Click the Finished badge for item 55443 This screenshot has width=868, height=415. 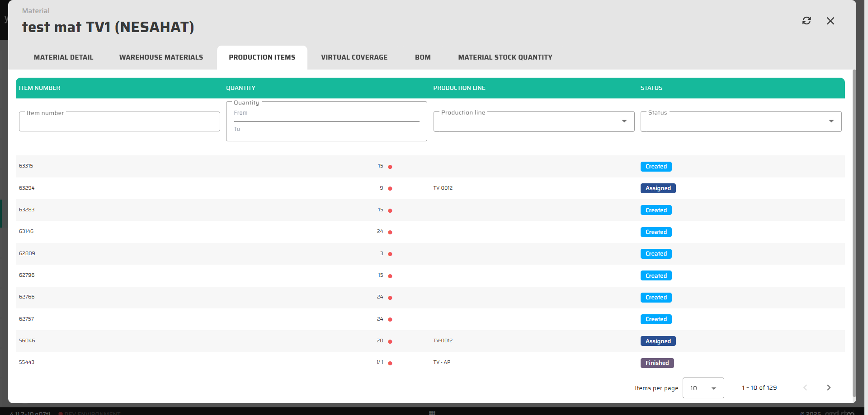[x=657, y=363]
